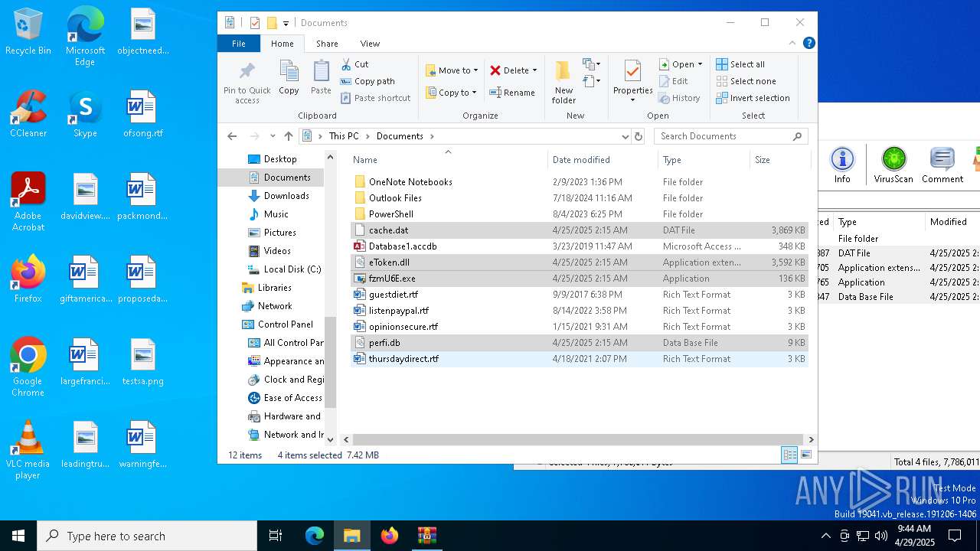980x551 pixels.
Task: Click Invert selection in ribbon
Action: point(753,98)
